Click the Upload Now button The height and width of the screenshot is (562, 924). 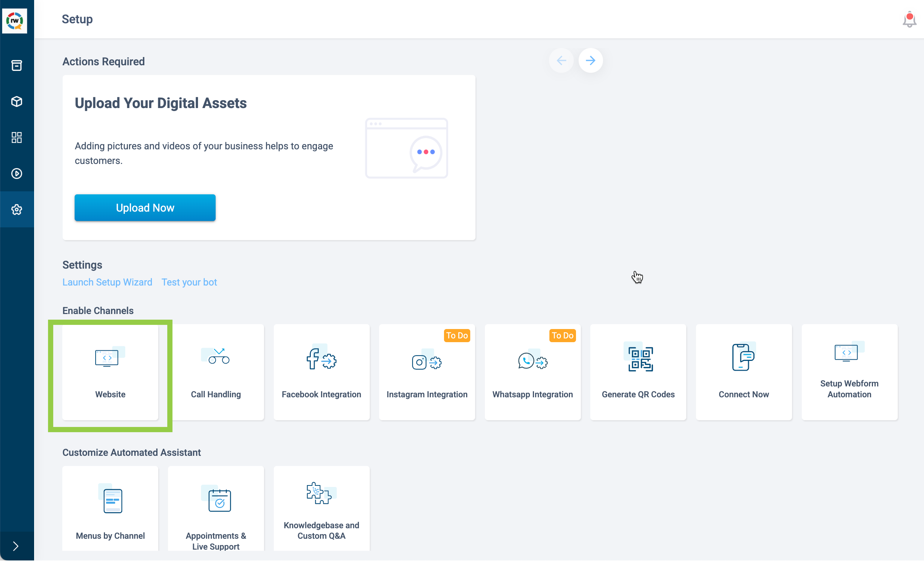[x=145, y=207]
